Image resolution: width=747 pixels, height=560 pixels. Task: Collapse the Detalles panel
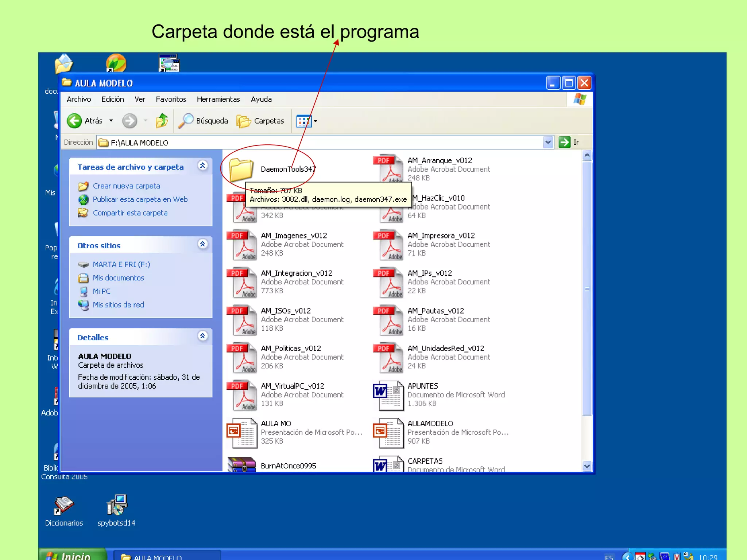tap(203, 336)
